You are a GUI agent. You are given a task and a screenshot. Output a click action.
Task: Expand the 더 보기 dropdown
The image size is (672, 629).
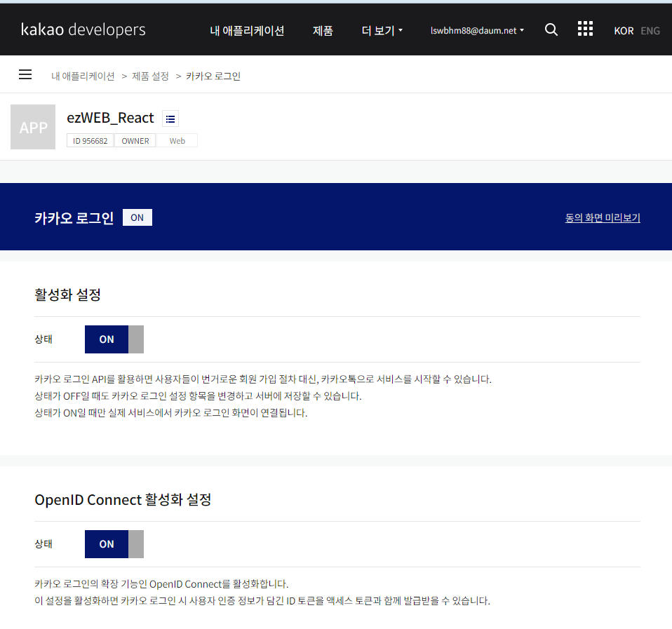(x=382, y=30)
